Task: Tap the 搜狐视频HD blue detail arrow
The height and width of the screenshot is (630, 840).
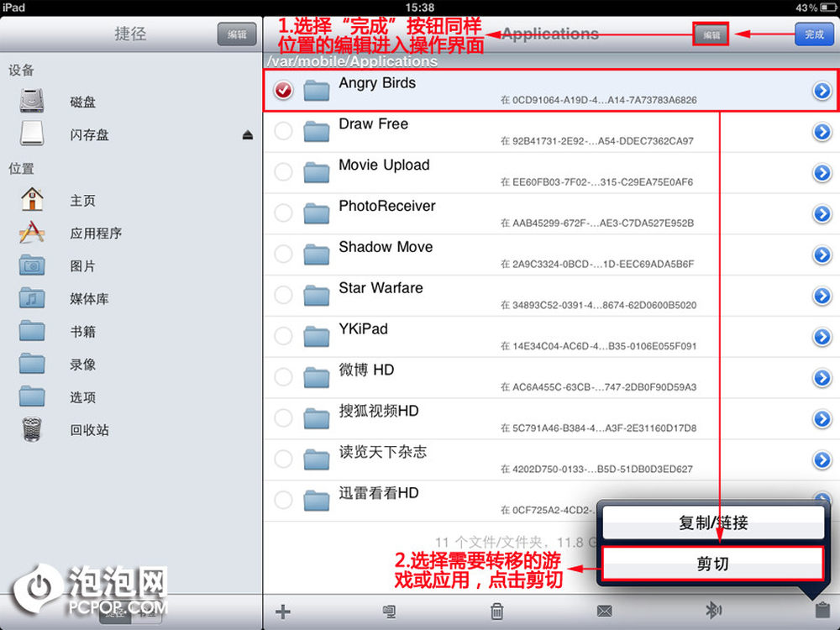Action: click(x=822, y=418)
